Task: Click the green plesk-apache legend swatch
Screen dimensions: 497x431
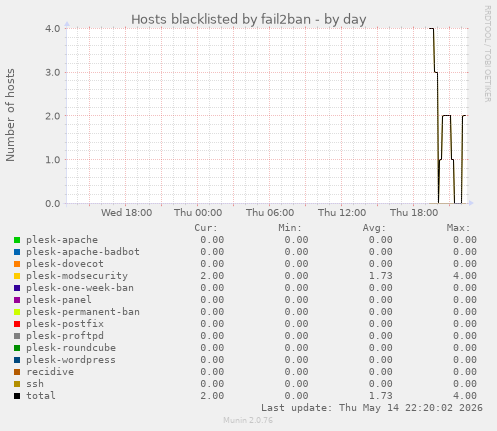Action: tap(17, 240)
